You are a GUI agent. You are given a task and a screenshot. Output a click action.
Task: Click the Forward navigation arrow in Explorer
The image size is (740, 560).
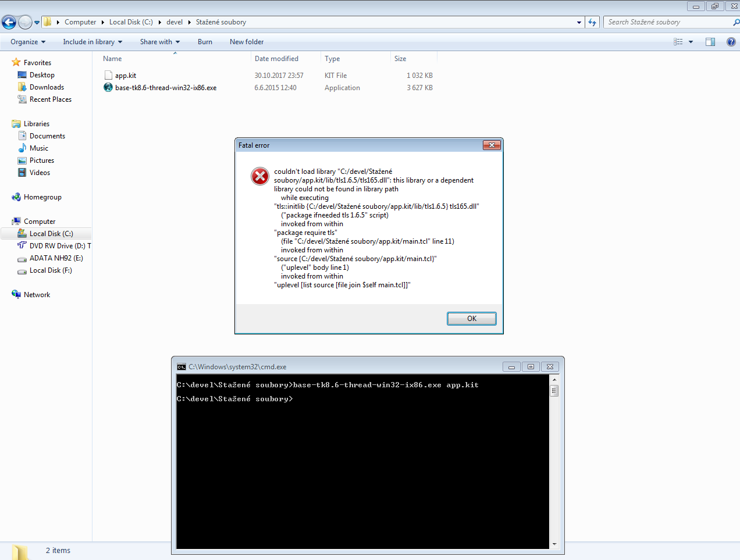point(25,22)
